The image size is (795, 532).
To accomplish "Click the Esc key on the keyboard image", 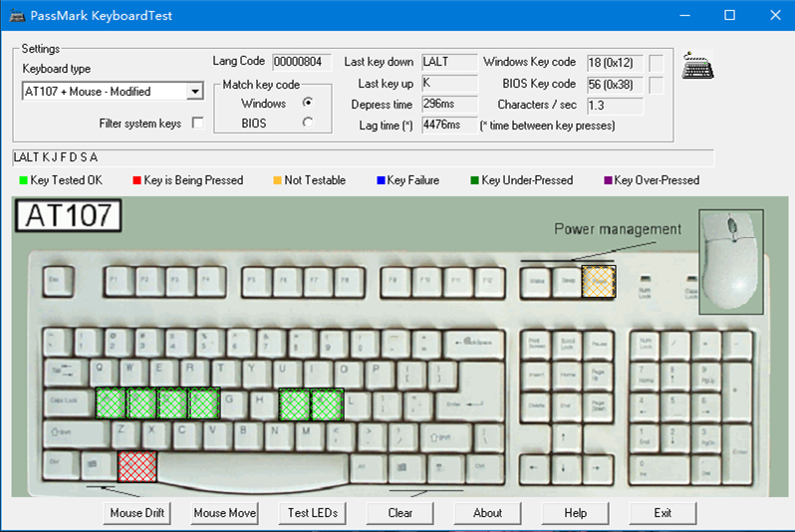I will point(58,281).
